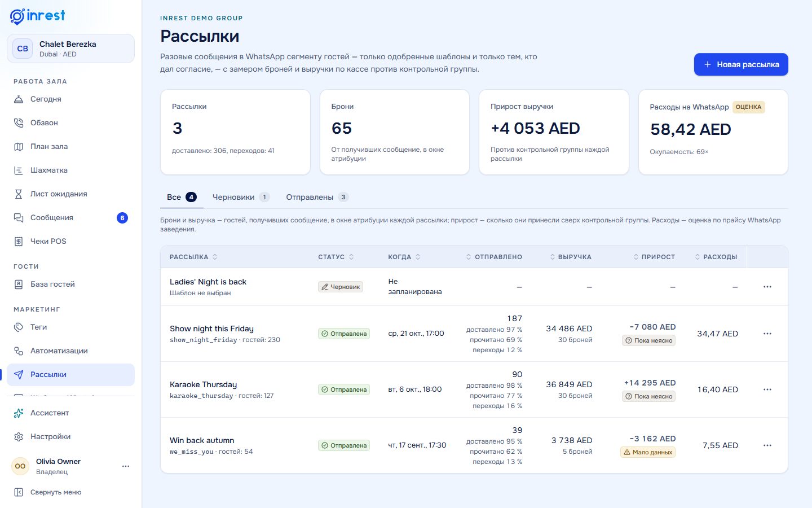
Task: Open Olivia Owner user options menu
Action: click(126, 466)
